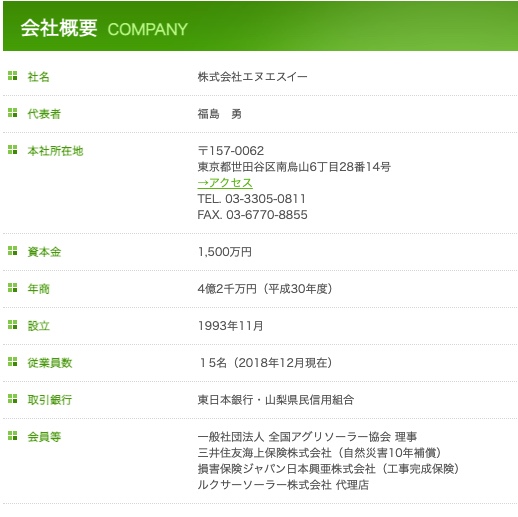Image resolution: width=518 pixels, height=517 pixels.
Task: Click the green grid icon beside 社名
Action: pos(13,76)
